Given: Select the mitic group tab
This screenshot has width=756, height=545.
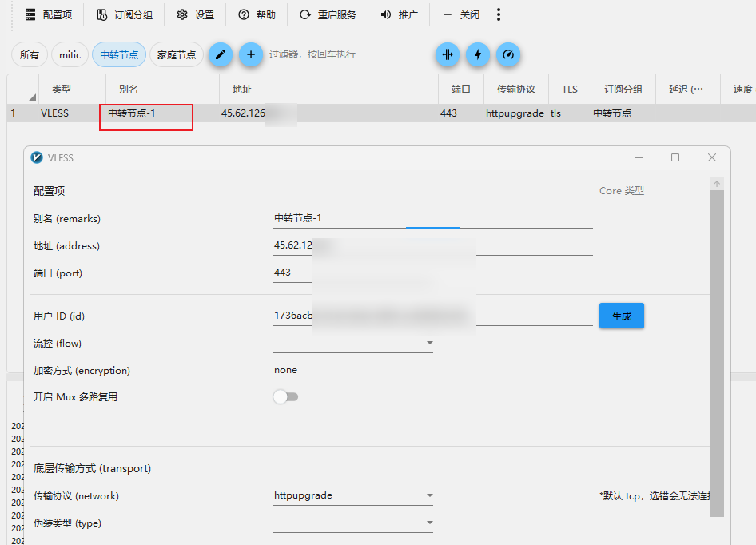Looking at the screenshot, I should coord(70,55).
